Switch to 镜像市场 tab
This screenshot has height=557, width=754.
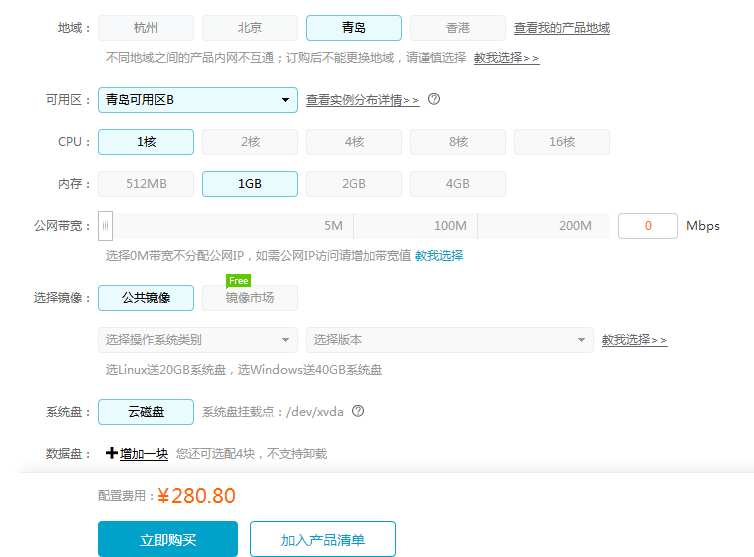250,298
